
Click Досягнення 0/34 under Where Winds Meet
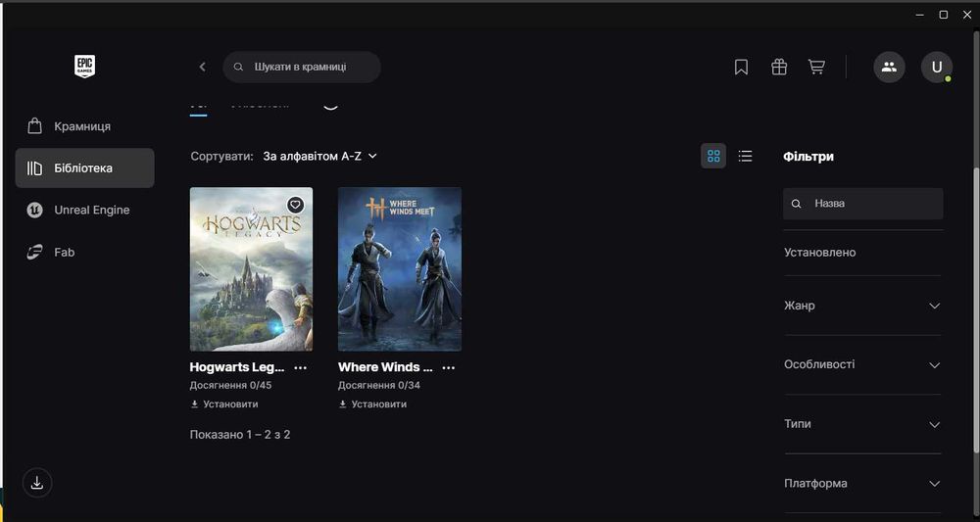(378, 385)
